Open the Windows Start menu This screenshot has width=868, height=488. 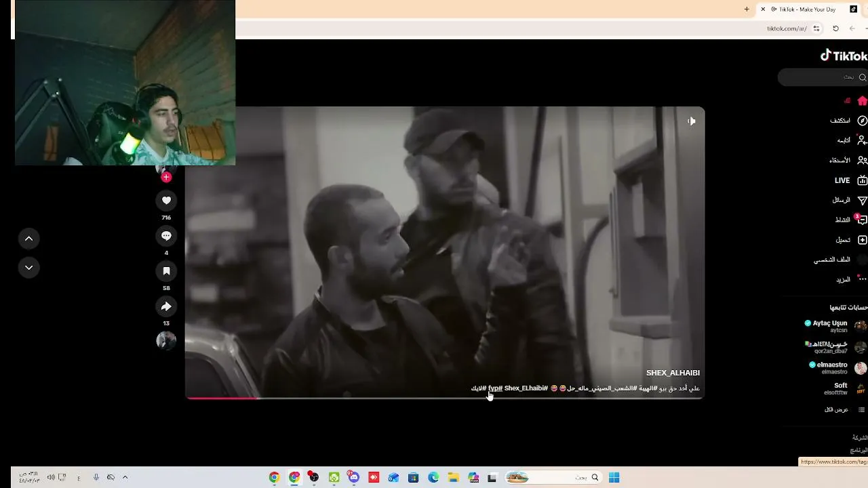[x=614, y=477]
